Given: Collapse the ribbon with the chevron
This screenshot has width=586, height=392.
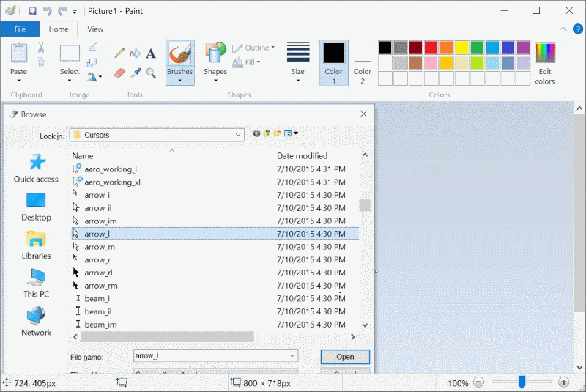Looking at the screenshot, I should pos(563,29).
